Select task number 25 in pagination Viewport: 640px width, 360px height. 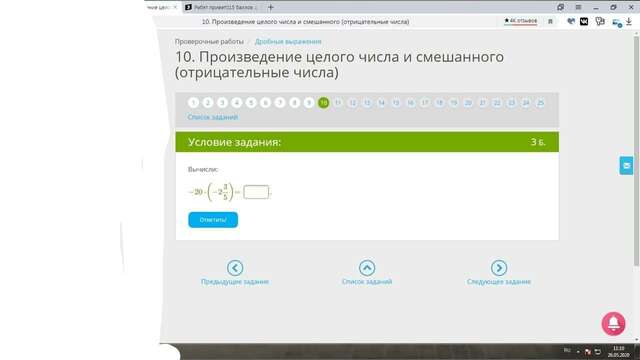[540, 103]
